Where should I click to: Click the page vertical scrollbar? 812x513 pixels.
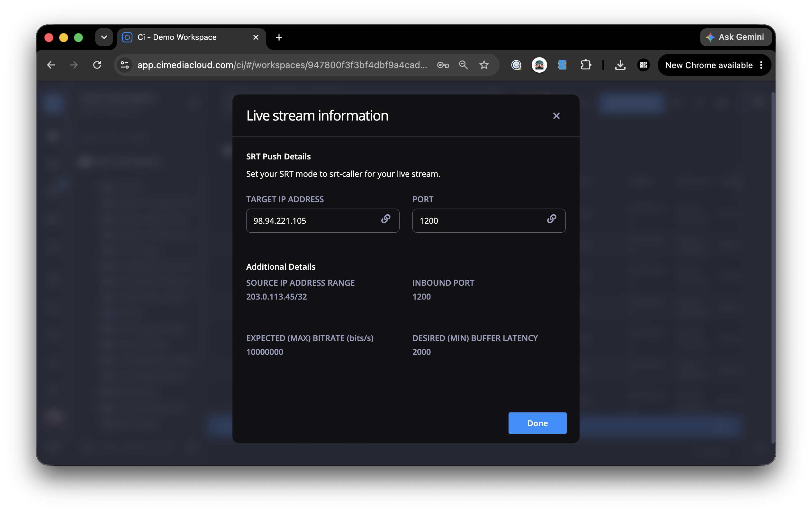pos(773,268)
